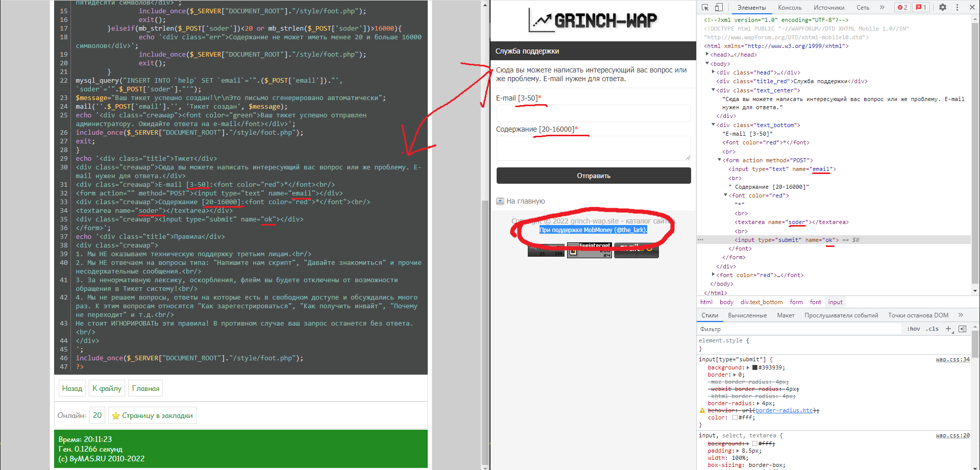Open DevTools settings gear
The height and width of the screenshot is (470, 980).
tap(943, 7)
